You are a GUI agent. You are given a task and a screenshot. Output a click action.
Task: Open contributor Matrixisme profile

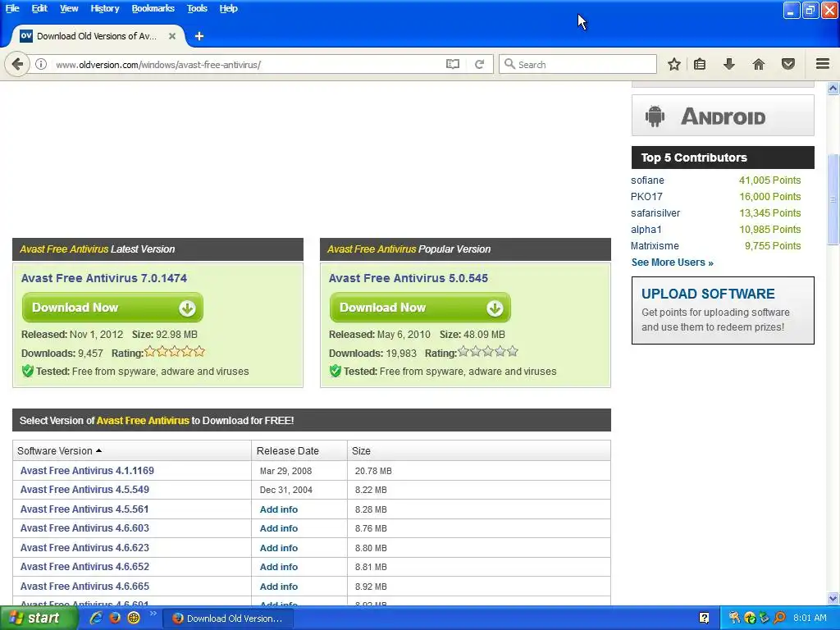[x=655, y=246]
